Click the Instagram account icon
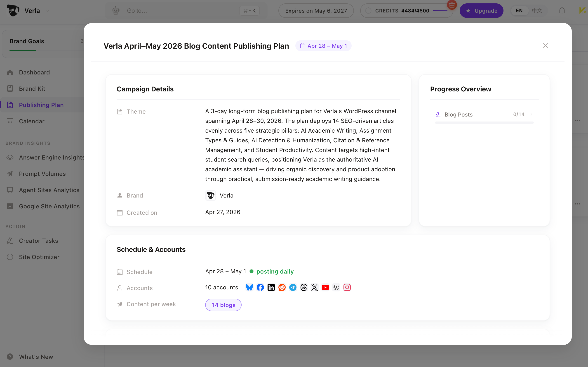 347,287
